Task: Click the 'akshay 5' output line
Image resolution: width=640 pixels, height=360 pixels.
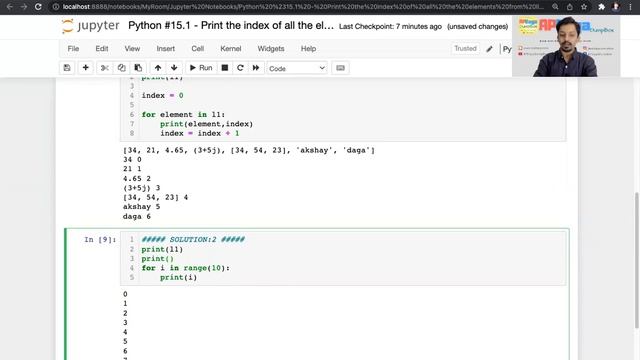Action: tap(141, 207)
